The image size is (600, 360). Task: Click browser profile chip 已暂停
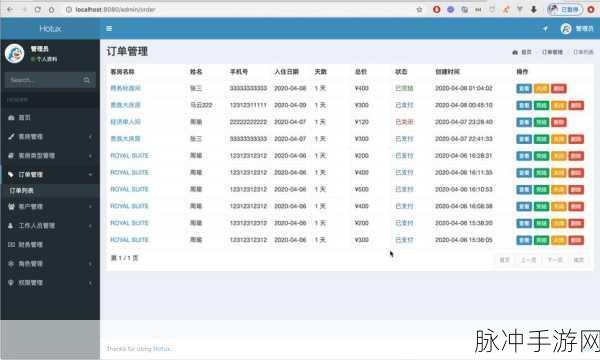pos(565,10)
